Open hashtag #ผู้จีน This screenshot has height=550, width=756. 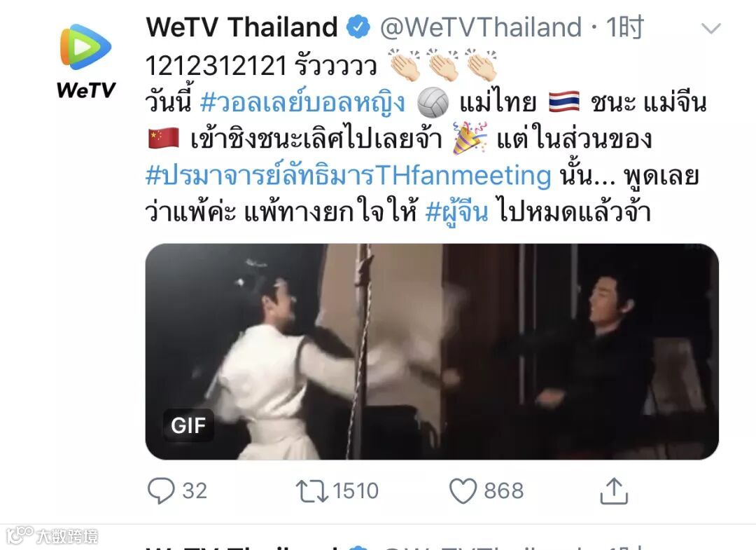pos(456,212)
